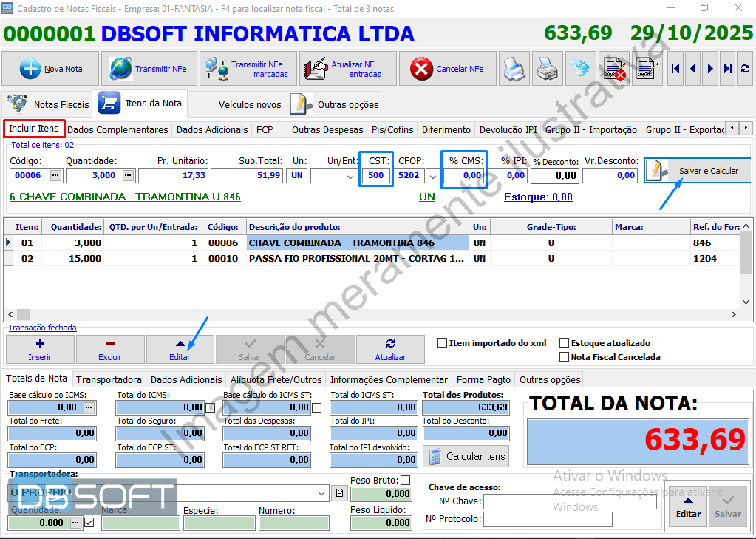The height and width of the screenshot is (539, 756).
Task: Jump to the last record navigation arrow
Action: (x=727, y=68)
